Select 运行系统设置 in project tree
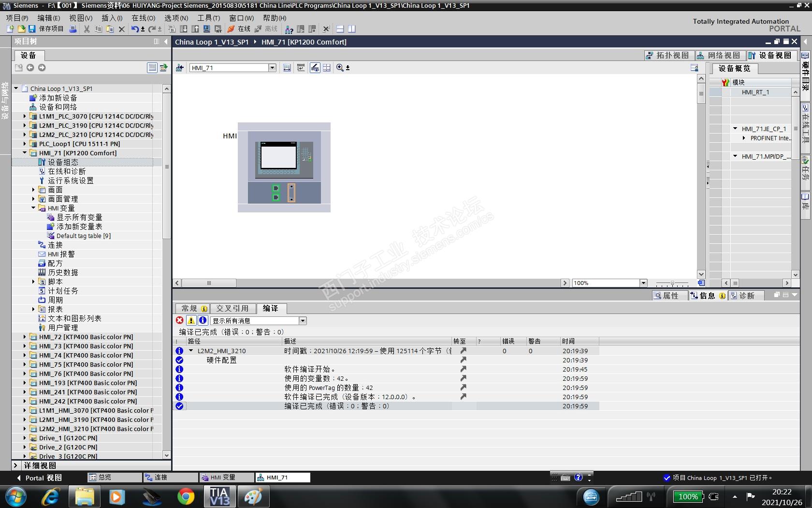This screenshot has height=508, width=812. [x=70, y=180]
